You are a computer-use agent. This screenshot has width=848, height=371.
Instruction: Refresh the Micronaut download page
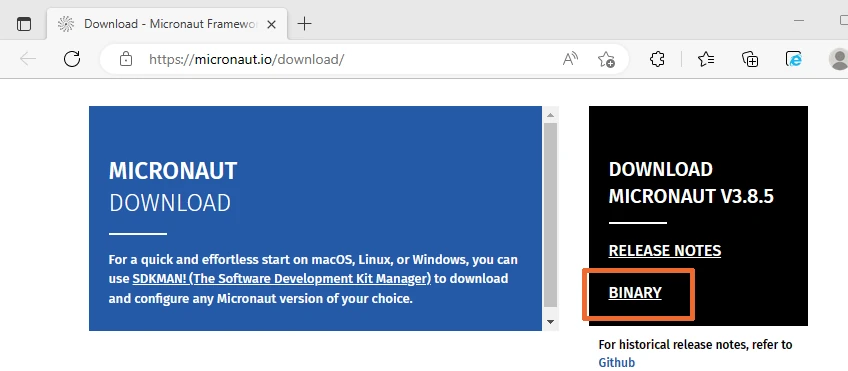coord(72,59)
